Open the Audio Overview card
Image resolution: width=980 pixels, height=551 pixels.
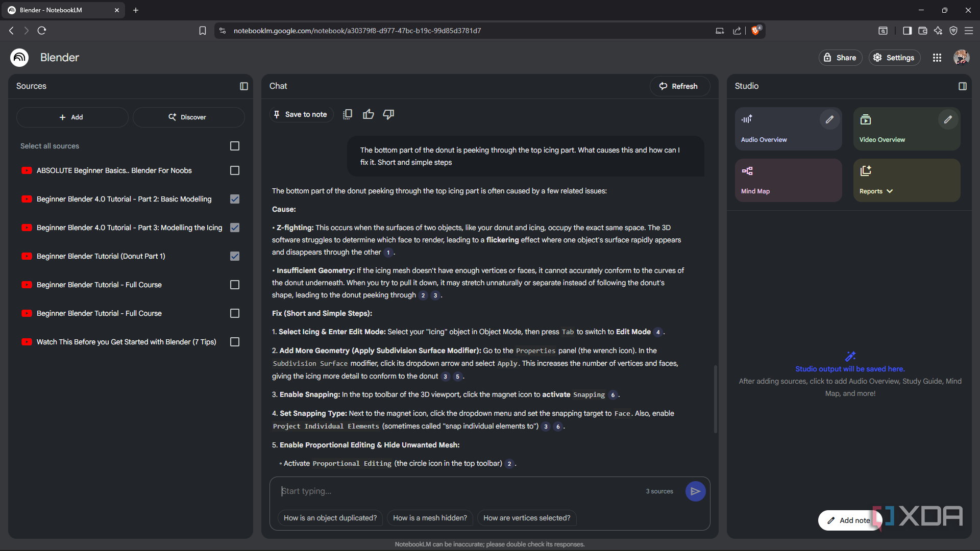[x=788, y=129]
